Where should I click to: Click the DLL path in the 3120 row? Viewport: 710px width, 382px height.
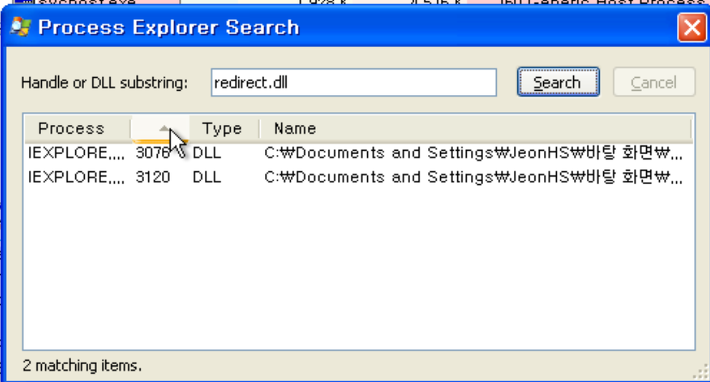[473, 177]
